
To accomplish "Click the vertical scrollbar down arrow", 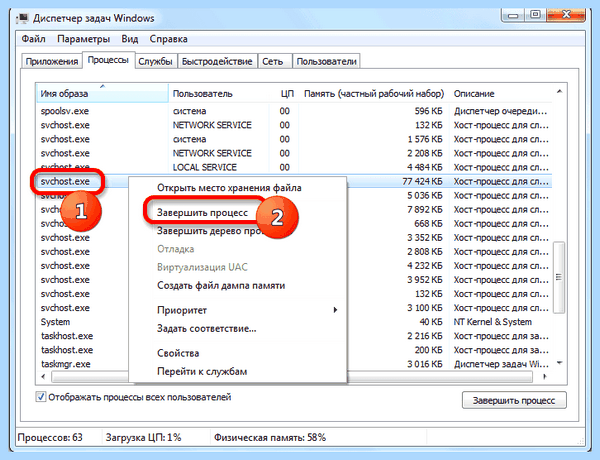I will 559,363.
